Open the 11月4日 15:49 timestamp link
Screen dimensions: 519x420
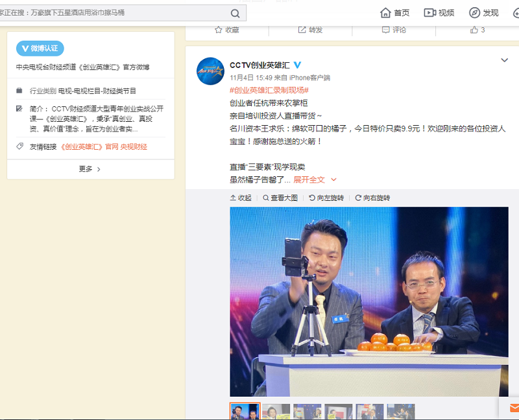(251, 78)
